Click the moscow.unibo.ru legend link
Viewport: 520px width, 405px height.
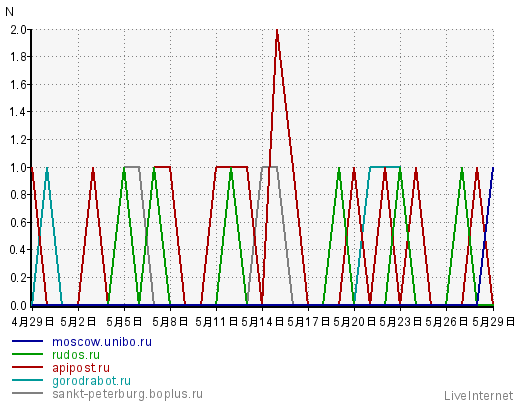102,342
